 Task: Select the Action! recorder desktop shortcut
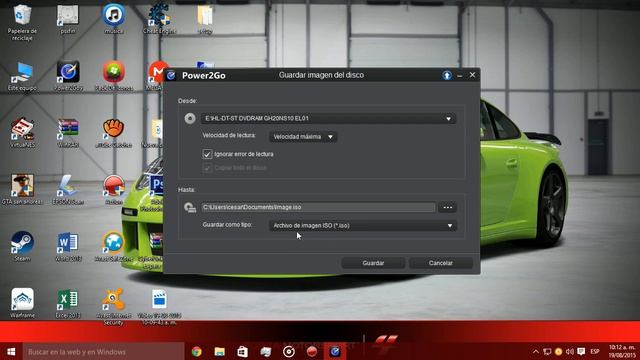(x=113, y=190)
